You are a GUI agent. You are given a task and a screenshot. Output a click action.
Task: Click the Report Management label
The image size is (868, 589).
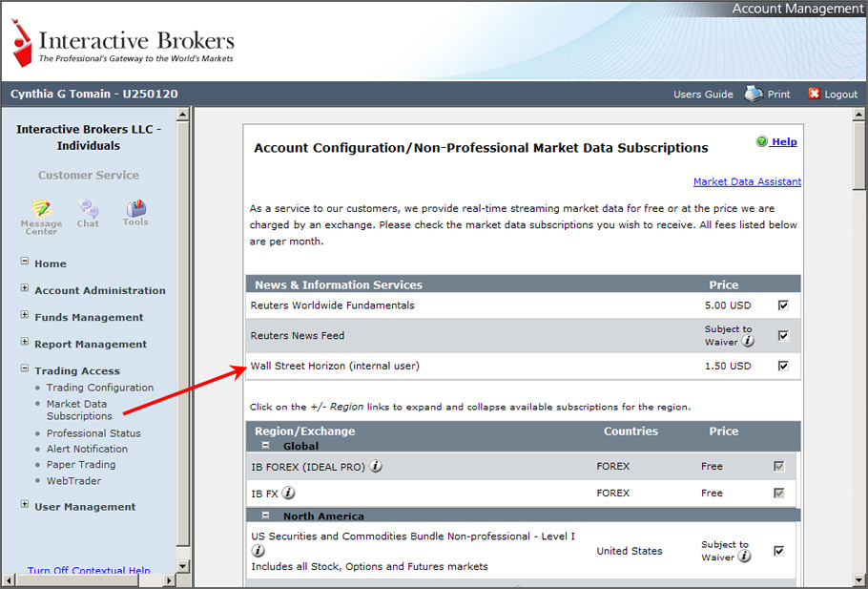(x=91, y=344)
